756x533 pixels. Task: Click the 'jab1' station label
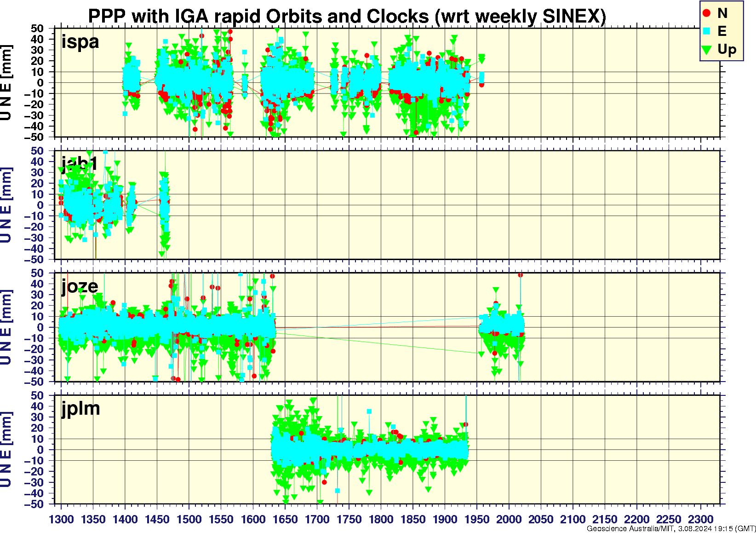click(x=79, y=163)
